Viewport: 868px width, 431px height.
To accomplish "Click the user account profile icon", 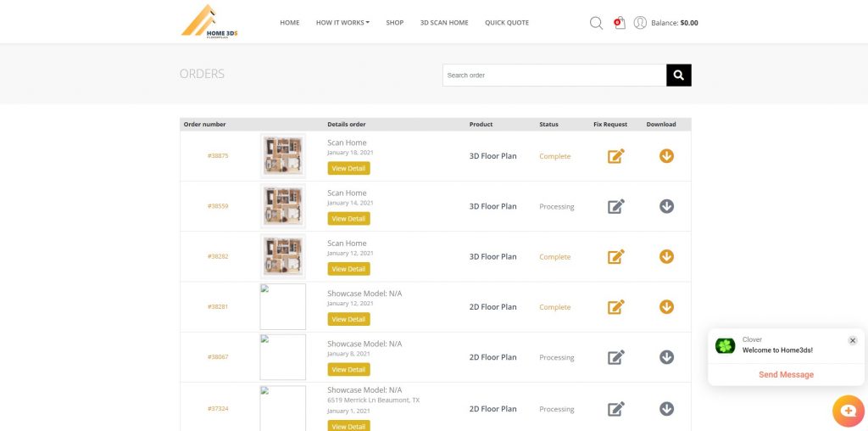I will tap(640, 23).
